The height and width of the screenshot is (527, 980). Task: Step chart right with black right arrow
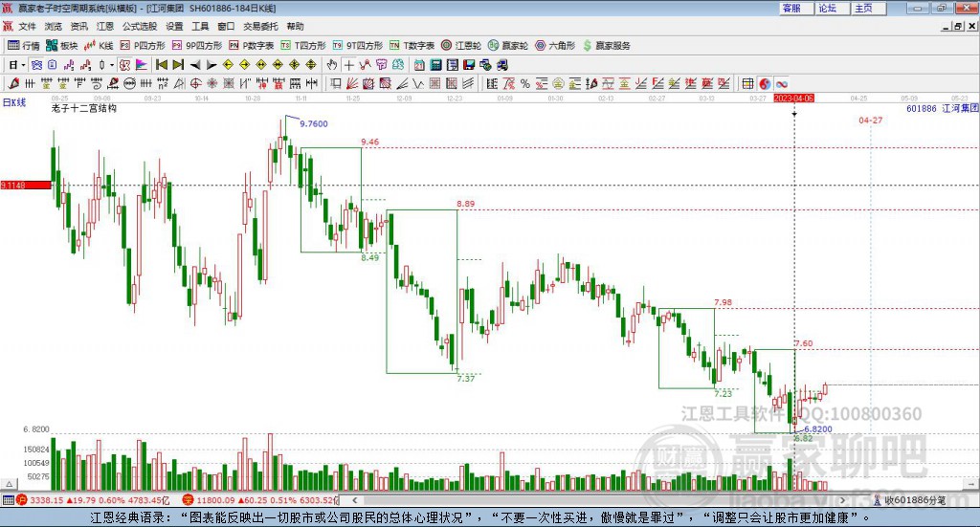pos(212,65)
